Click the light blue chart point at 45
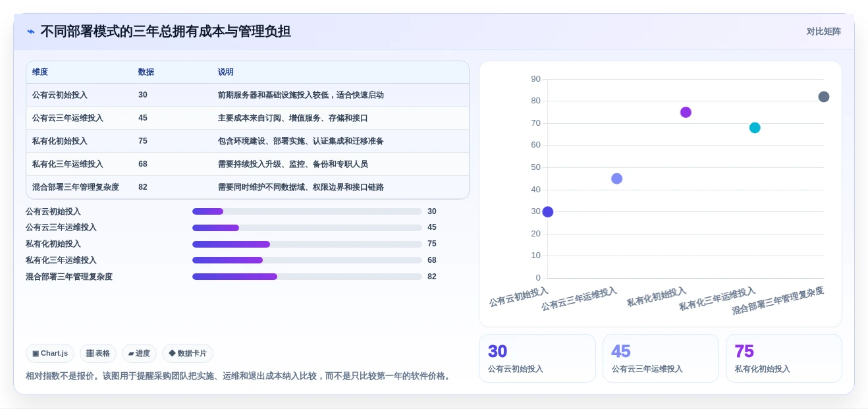This screenshot has width=868, height=409. (616, 178)
